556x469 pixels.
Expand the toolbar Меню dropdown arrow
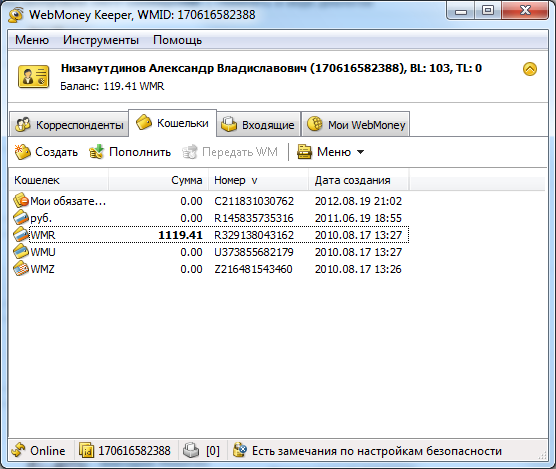tap(360, 152)
